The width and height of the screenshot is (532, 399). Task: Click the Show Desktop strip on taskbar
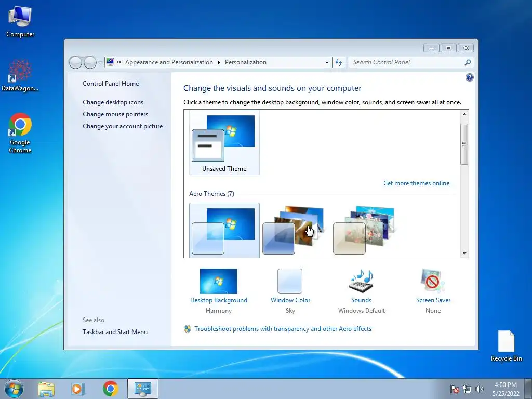click(x=528, y=389)
